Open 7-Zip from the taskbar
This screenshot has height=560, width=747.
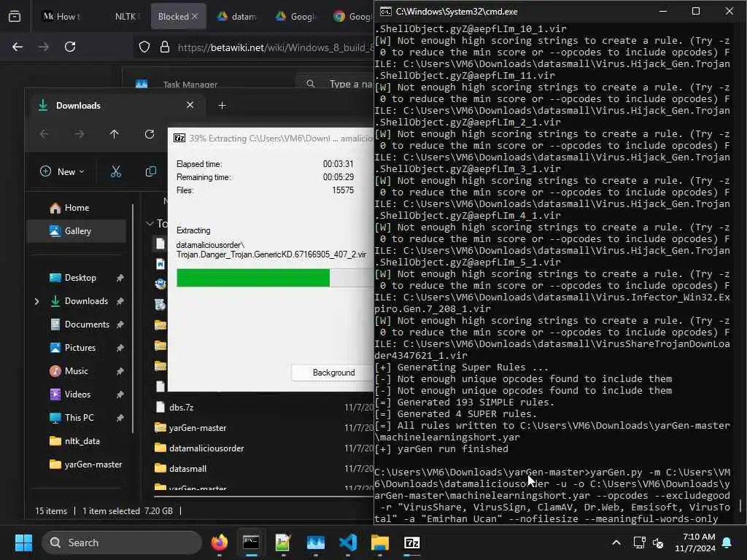(x=411, y=542)
